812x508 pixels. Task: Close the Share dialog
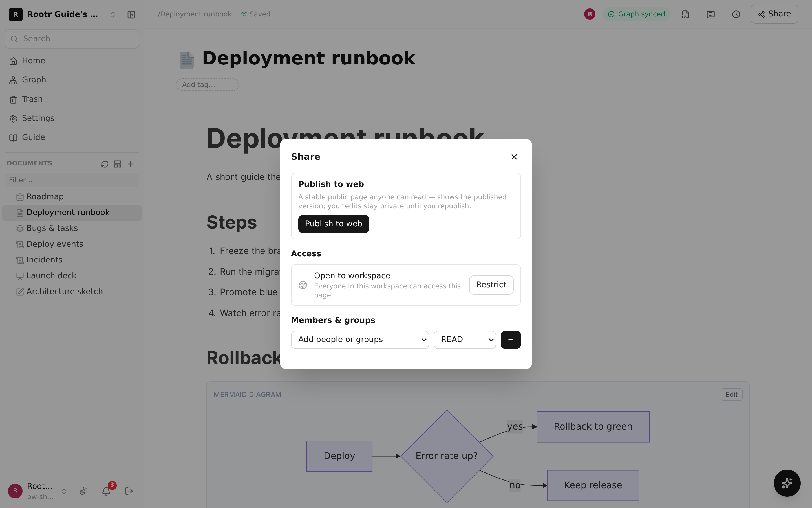point(514,157)
